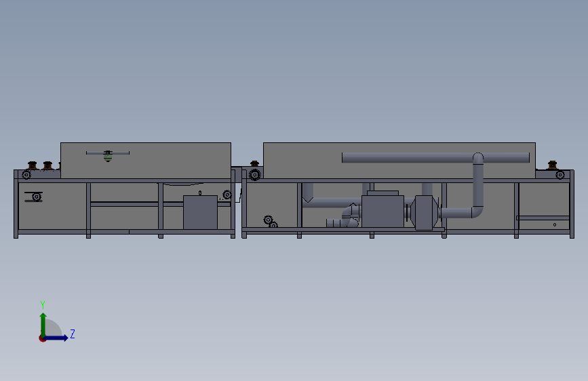Select the lower sprocket inside left frame bay
Image resolution: width=588 pixels, height=381 pixels.
[x=37, y=197]
